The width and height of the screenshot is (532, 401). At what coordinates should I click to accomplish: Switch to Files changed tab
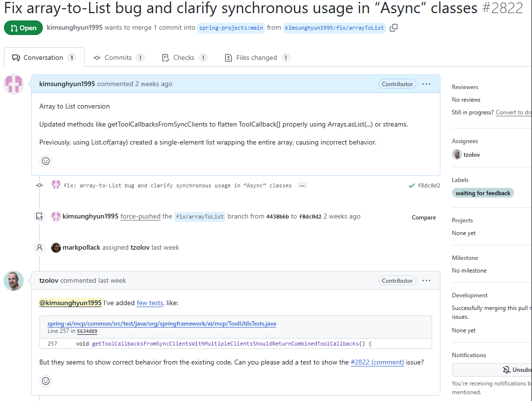(x=257, y=57)
